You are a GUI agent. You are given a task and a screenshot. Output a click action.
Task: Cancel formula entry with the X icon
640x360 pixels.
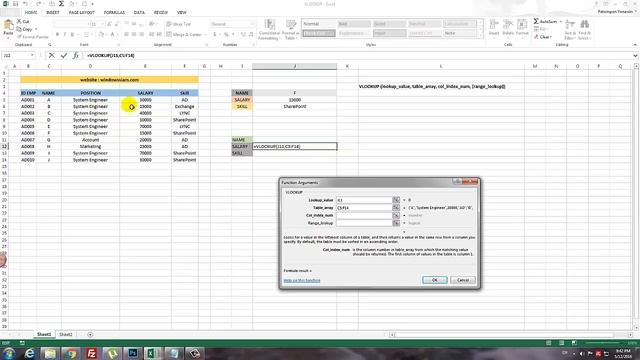click(51, 56)
